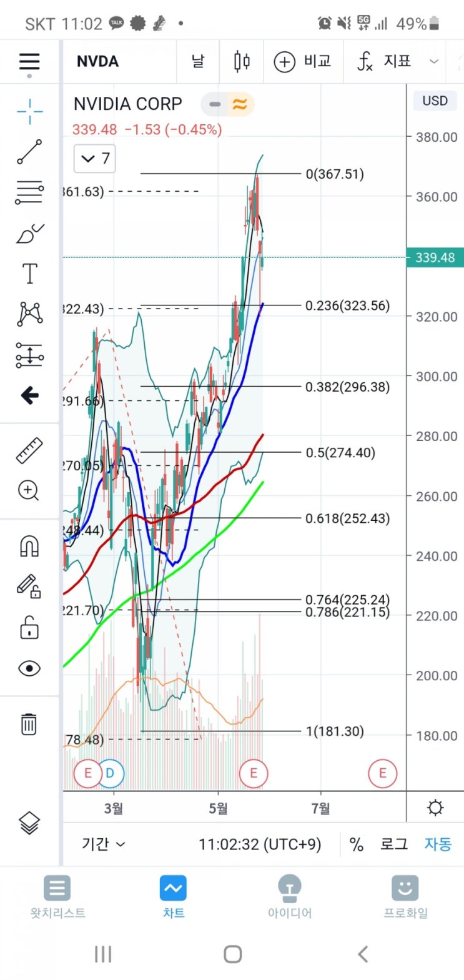Select the text annotation tool
The height and width of the screenshot is (980, 464).
click(29, 274)
